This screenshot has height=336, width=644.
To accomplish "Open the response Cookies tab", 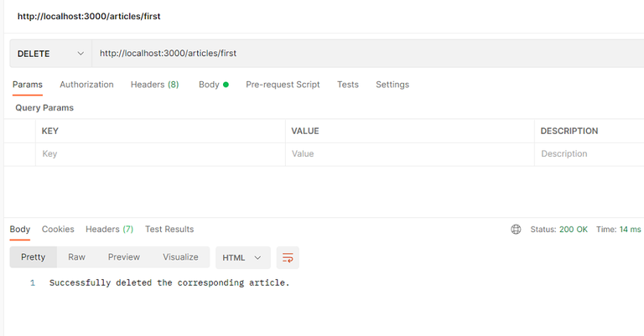I will 58,230.
